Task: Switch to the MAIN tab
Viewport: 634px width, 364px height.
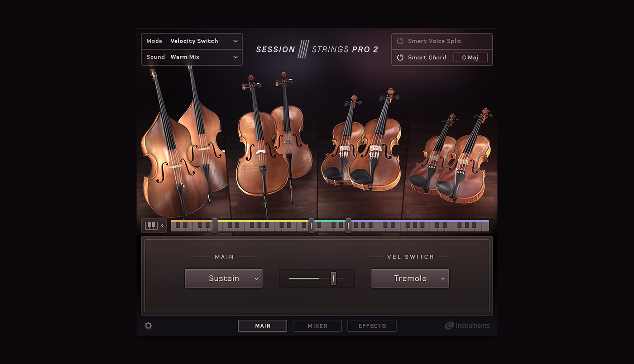Action: coord(263,326)
